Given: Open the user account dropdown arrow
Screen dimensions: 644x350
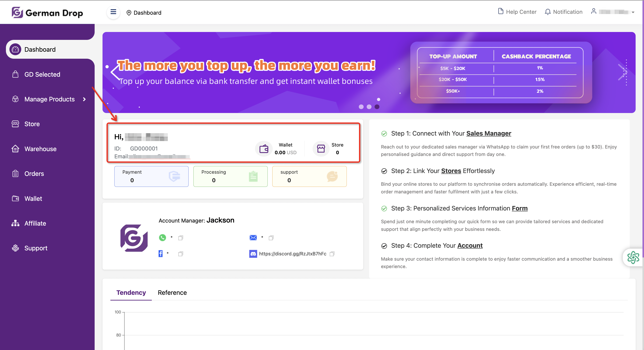Looking at the screenshot, I should coord(633,12).
